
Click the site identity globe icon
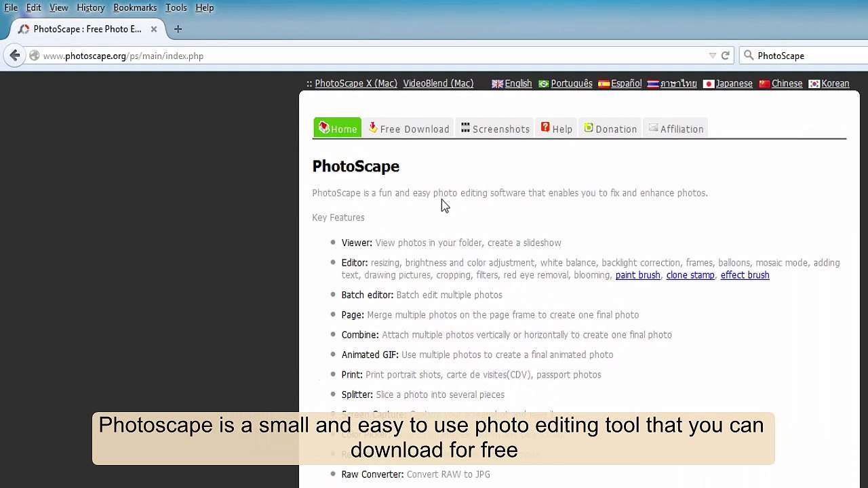(x=34, y=56)
